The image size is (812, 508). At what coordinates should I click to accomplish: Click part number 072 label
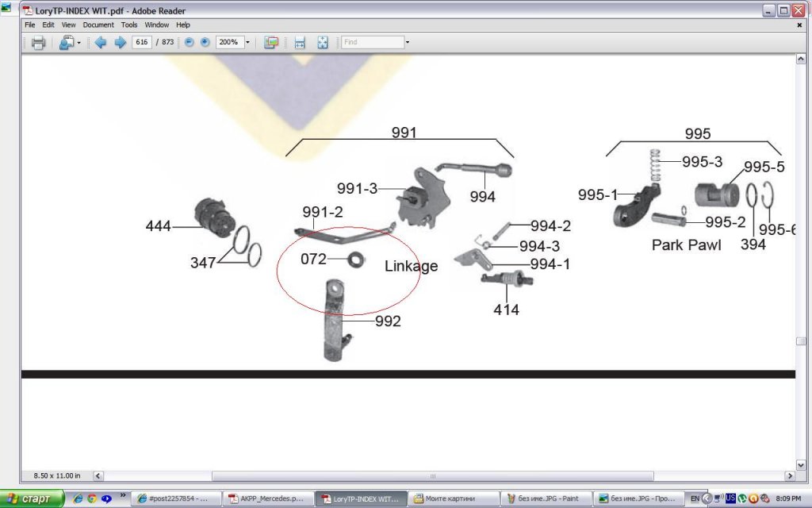coord(313,259)
